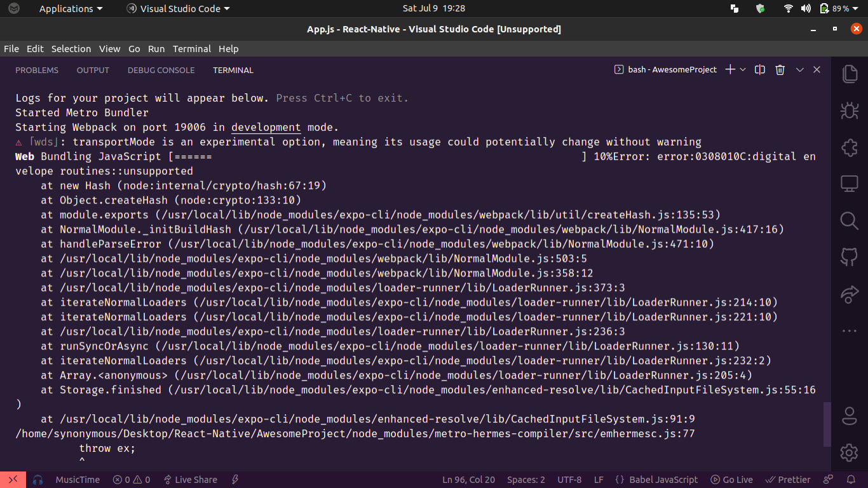The image size is (868, 488).
Task: Switch to the DEBUG CONSOLE tab
Action: coord(161,70)
